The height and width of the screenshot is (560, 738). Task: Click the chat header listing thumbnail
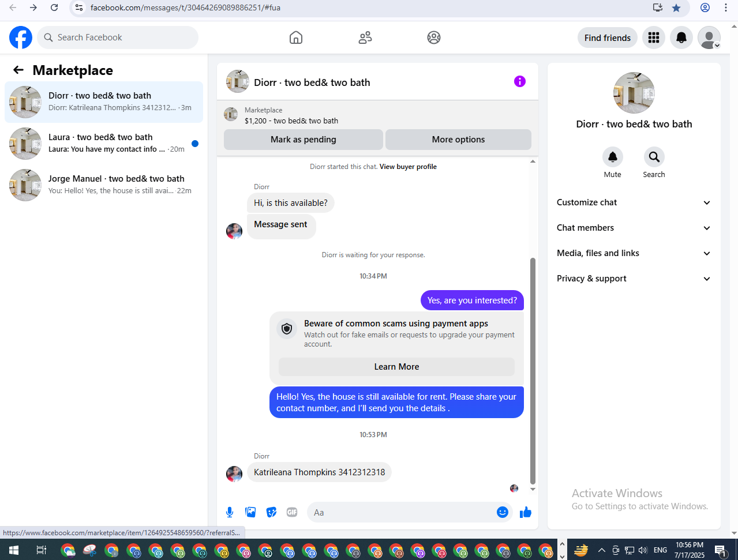(238, 81)
